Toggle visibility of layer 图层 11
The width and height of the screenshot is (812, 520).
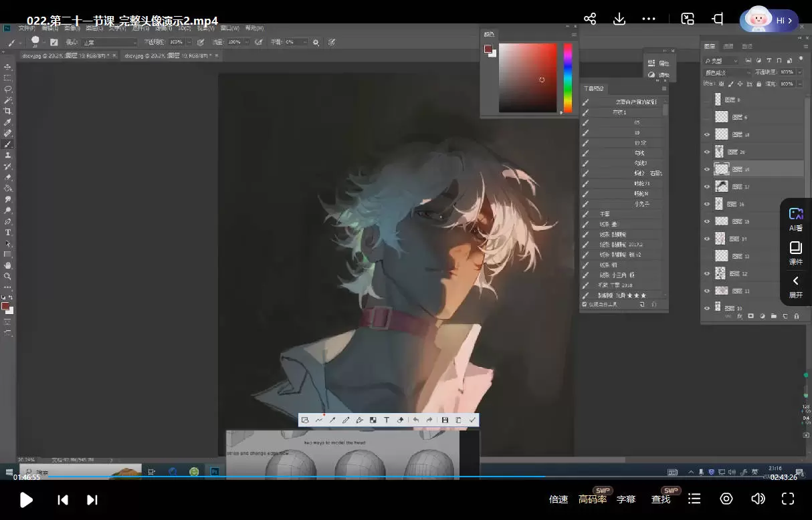[707, 291]
